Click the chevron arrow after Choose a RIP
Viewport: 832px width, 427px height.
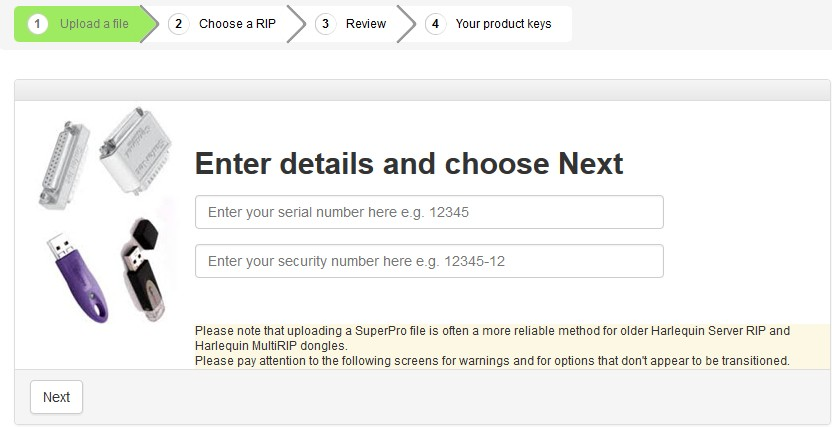[x=296, y=24]
